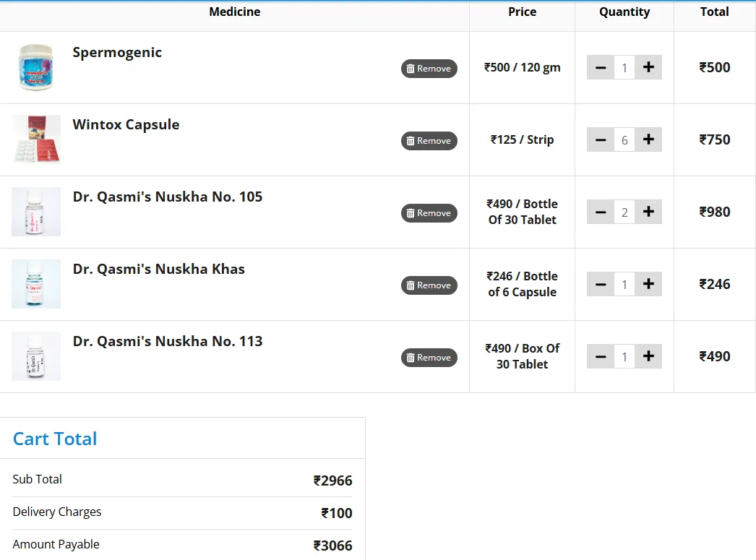Click plus icon for Wintox Capsule
Screen dimensions: 756x560
[648, 139]
